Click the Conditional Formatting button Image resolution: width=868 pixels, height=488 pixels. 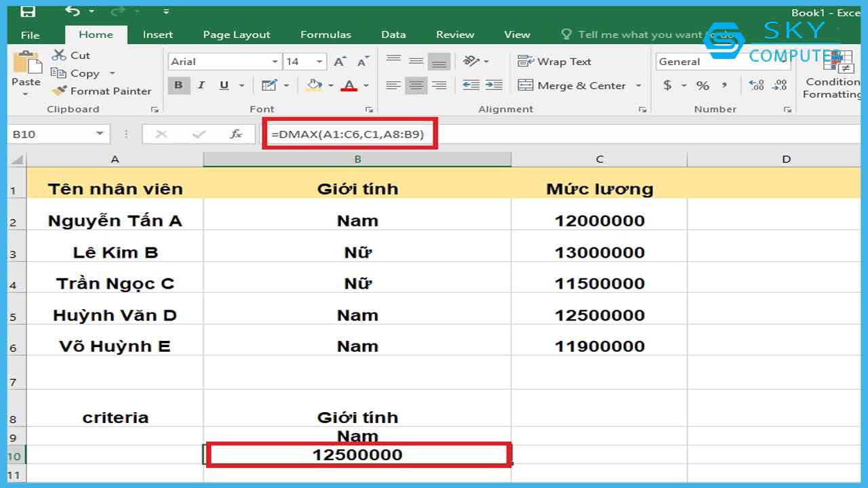point(833,76)
